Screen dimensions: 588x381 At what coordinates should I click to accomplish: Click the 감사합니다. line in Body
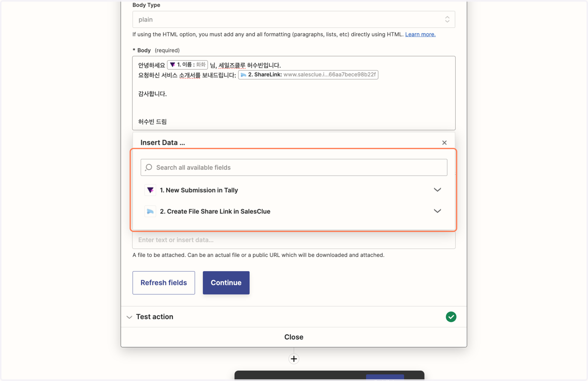pyautogui.click(x=152, y=94)
